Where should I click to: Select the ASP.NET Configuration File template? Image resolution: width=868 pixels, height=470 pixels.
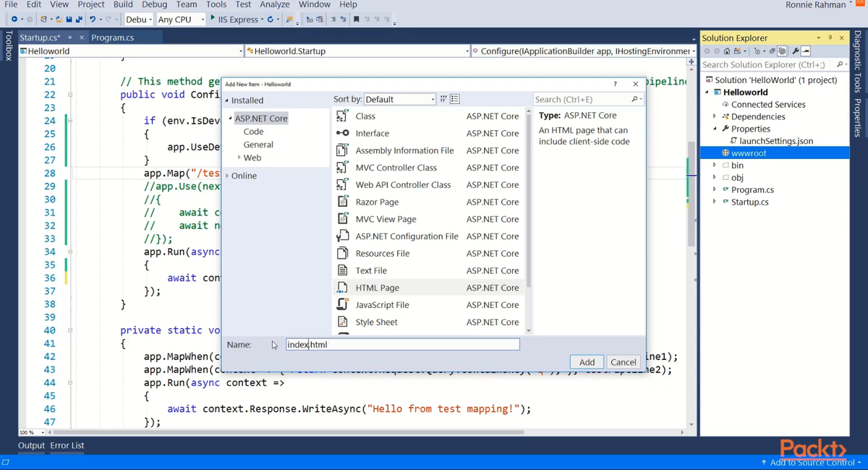[x=430, y=236]
